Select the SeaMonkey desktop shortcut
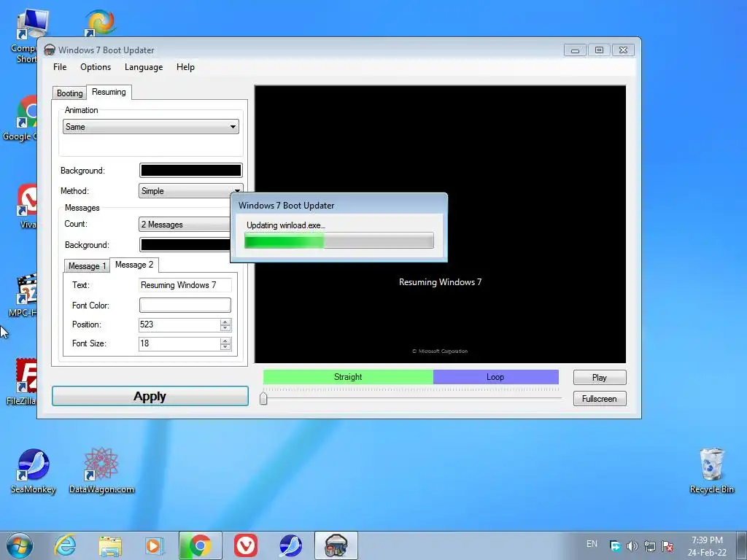This screenshot has width=747, height=560. click(x=34, y=472)
